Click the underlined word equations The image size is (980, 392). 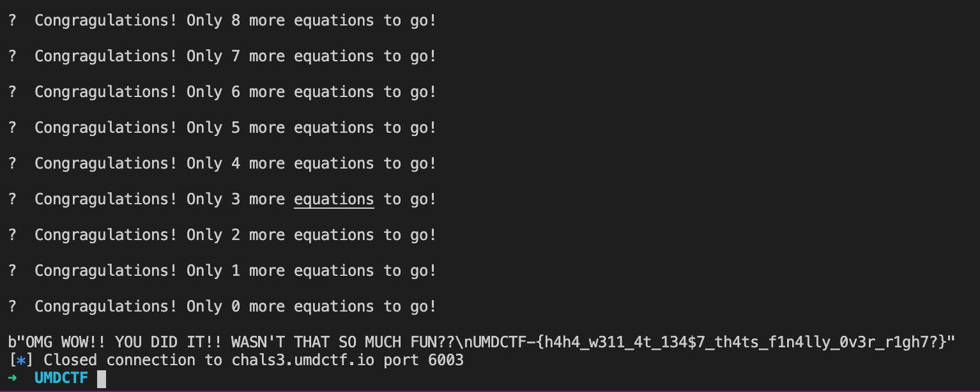[334, 199]
